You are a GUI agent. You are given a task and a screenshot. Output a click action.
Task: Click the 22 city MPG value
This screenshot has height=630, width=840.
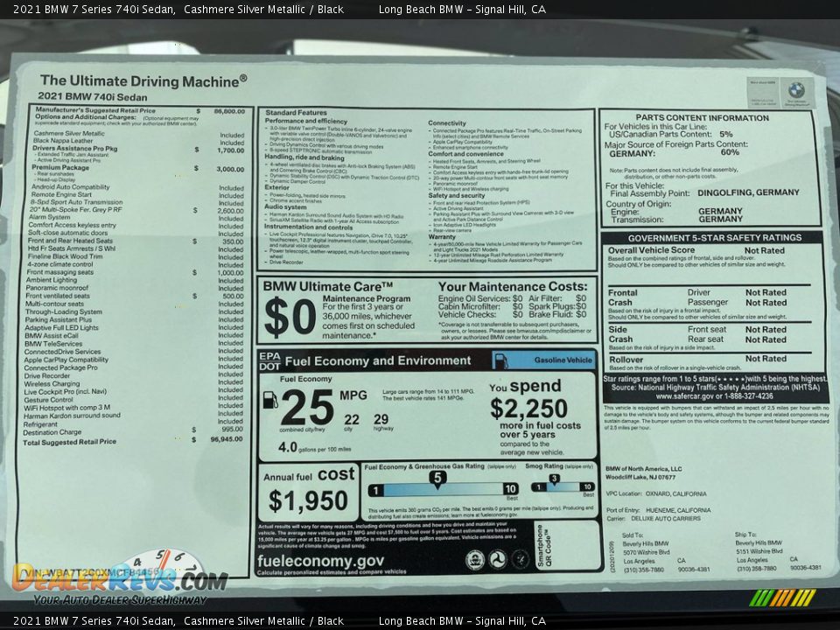coord(352,419)
